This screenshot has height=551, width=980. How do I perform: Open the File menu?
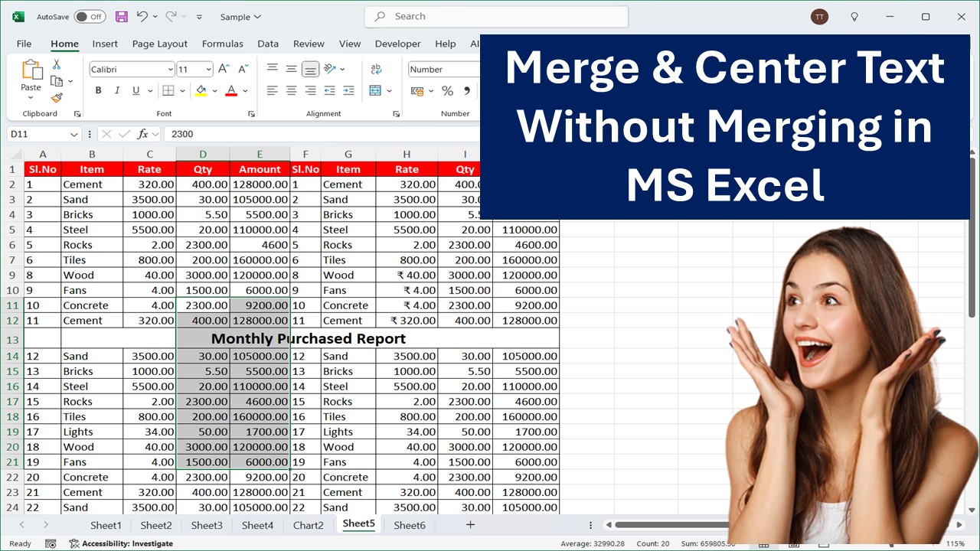(x=24, y=44)
